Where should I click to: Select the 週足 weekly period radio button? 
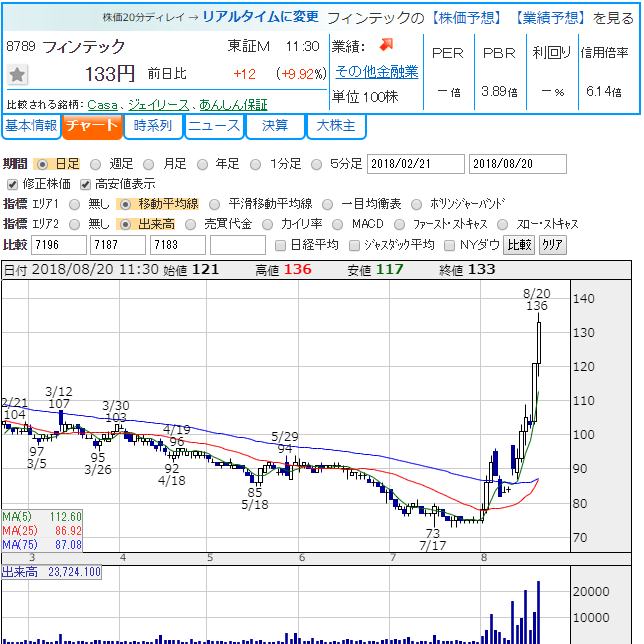(96, 164)
